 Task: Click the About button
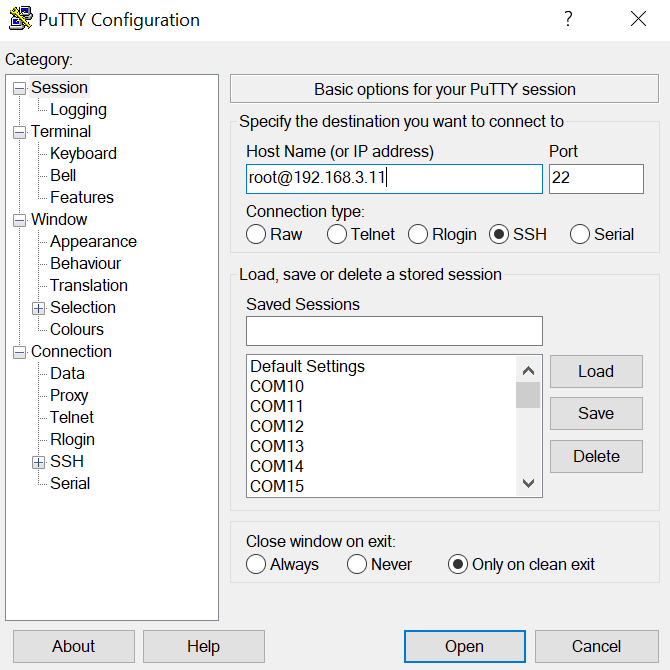(x=73, y=646)
